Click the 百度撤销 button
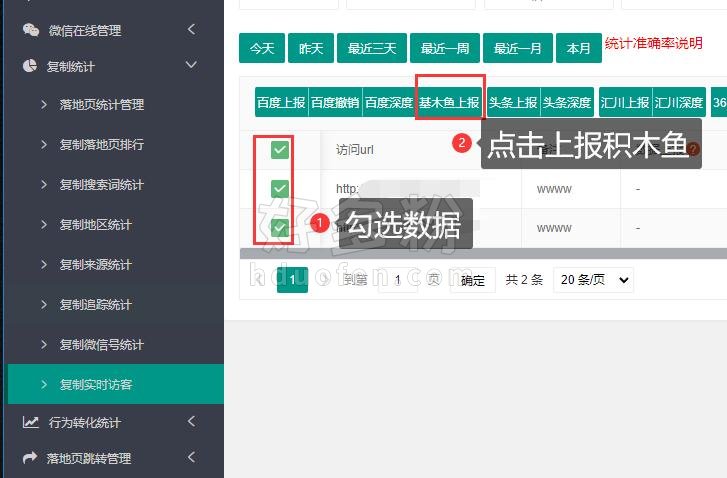 tap(335, 102)
